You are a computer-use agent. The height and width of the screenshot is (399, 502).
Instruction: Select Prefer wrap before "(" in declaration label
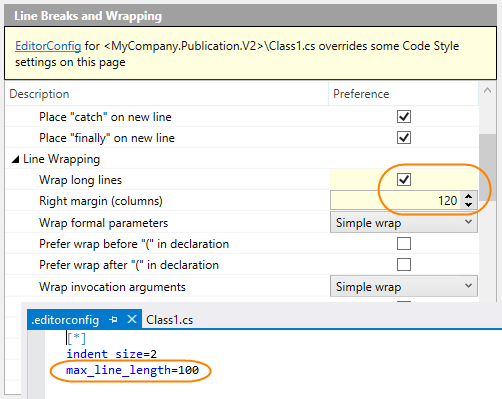pyautogui.click(x=134, y=244)
